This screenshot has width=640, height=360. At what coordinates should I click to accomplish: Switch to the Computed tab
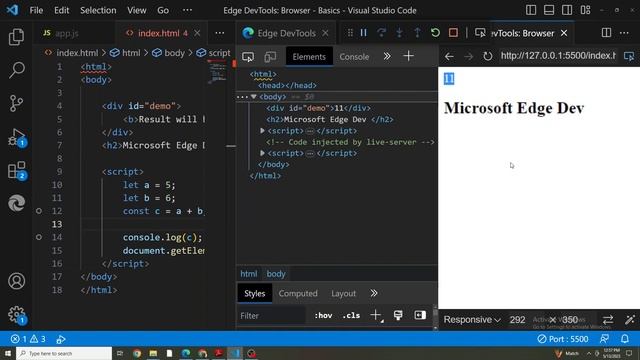point(298,293)
